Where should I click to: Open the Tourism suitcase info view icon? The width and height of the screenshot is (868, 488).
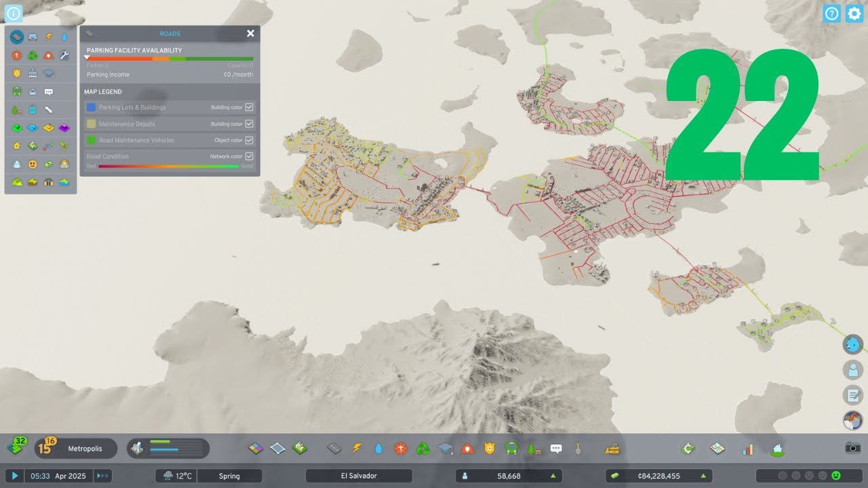pos(33,110)
